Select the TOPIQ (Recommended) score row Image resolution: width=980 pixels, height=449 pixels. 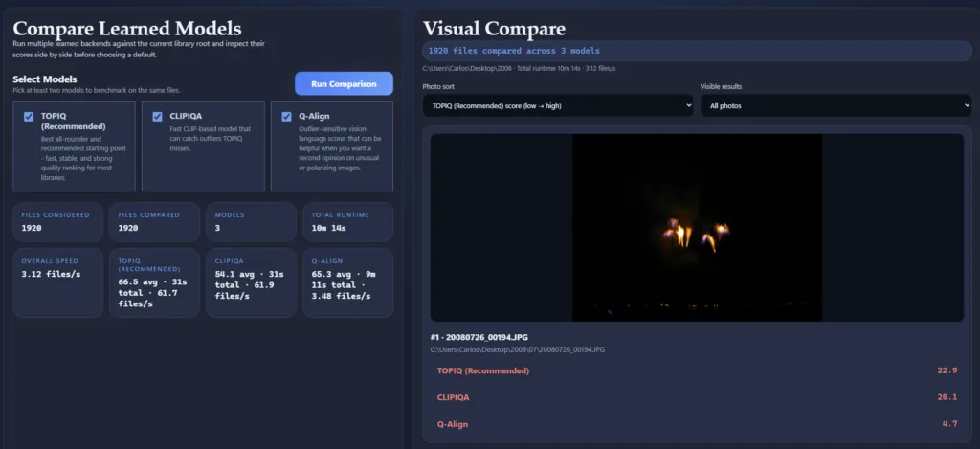tap(697, 370)
